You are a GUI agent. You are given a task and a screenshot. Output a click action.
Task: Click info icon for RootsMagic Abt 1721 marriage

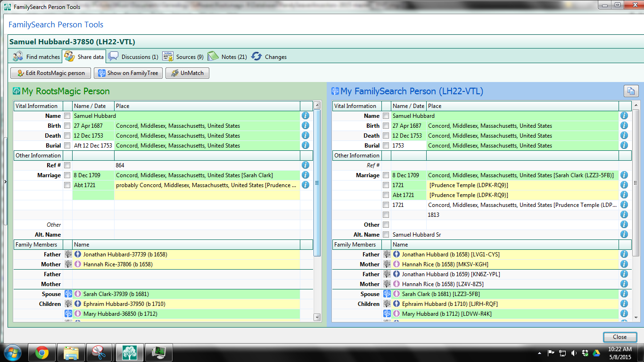305,185
